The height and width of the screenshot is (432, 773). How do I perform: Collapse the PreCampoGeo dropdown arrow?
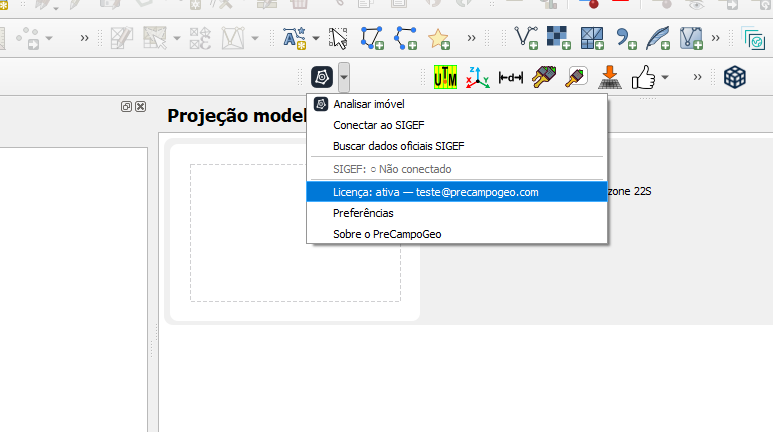tap(344, 77)
